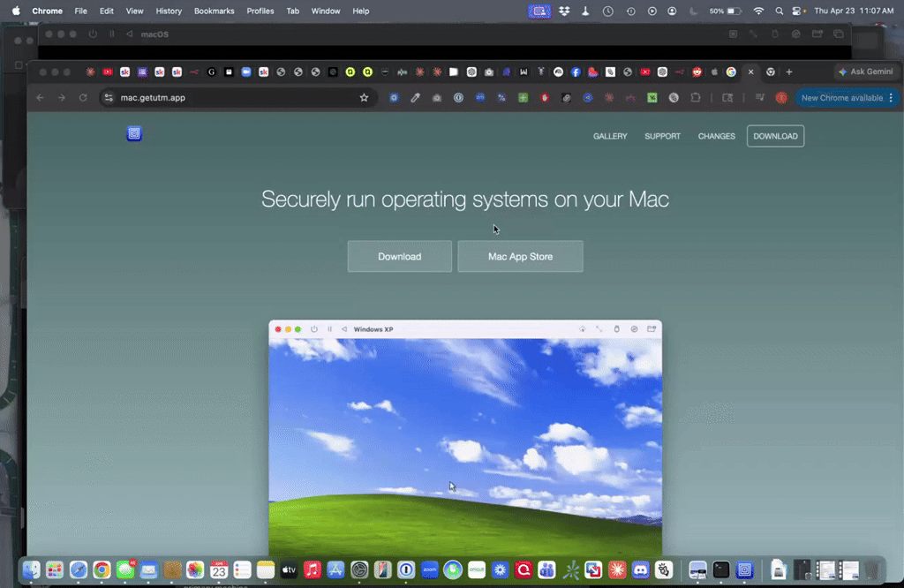Click the Dropbox menu bar icon
Screen dimensions: 904x588
pyautogui.click(x=564, y=11)
